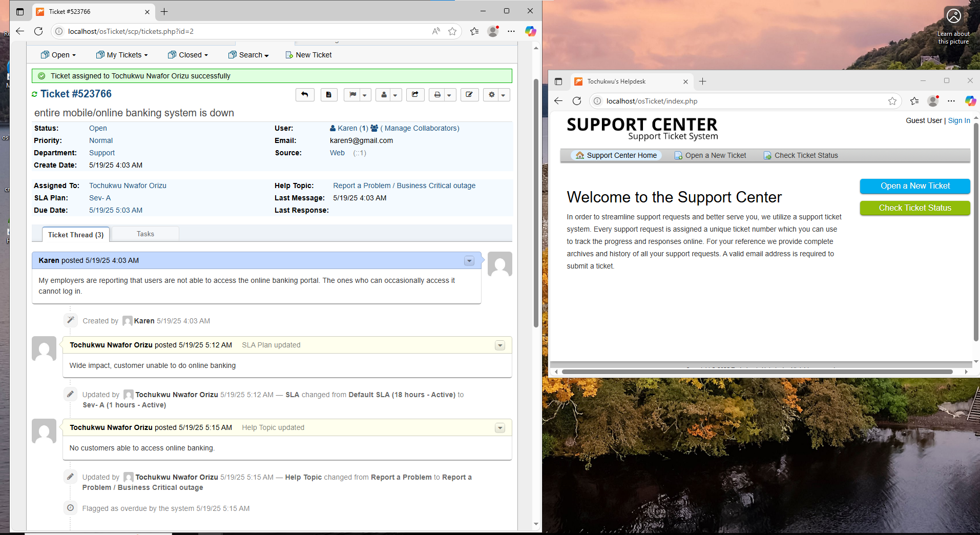Click the Sev- A SLA plan link
Screen dimensions: 980x535
click(x=100, y=198)
